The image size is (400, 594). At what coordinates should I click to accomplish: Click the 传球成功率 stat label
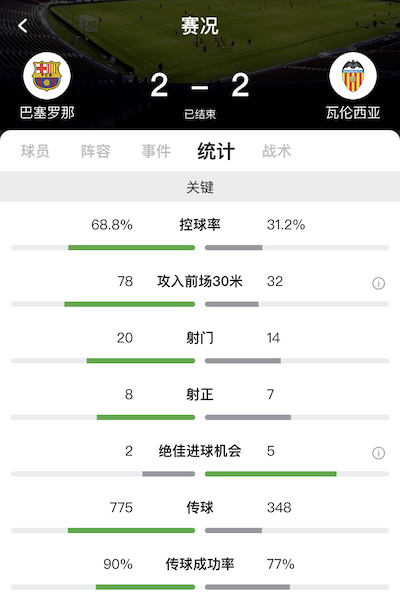[200, 564]
